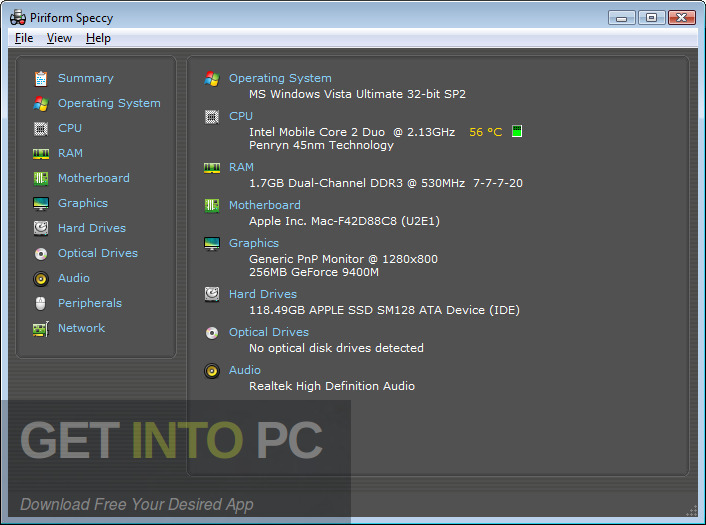706x525 pixels.
Task: Click the Optical Drives disc icon in sidebar
Action: 41,254
